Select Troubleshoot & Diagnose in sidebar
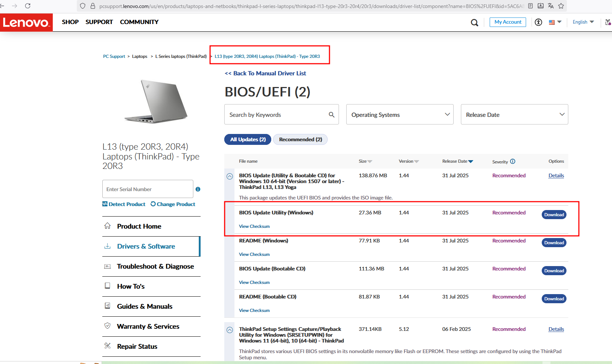612x364 pixels. coord(155,266)
